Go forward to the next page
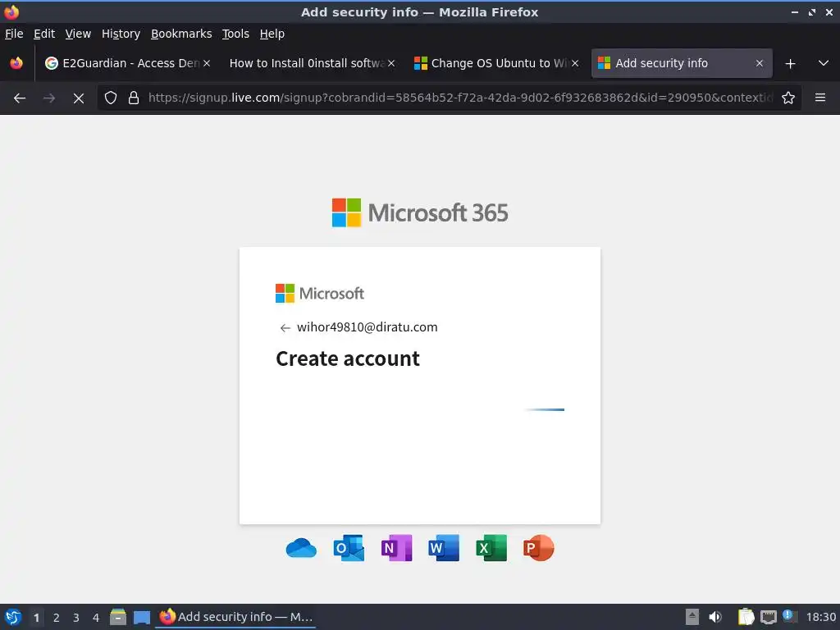The height and width of the screenshot is (630, 840). pyautogui.click(x=48, y=98)
